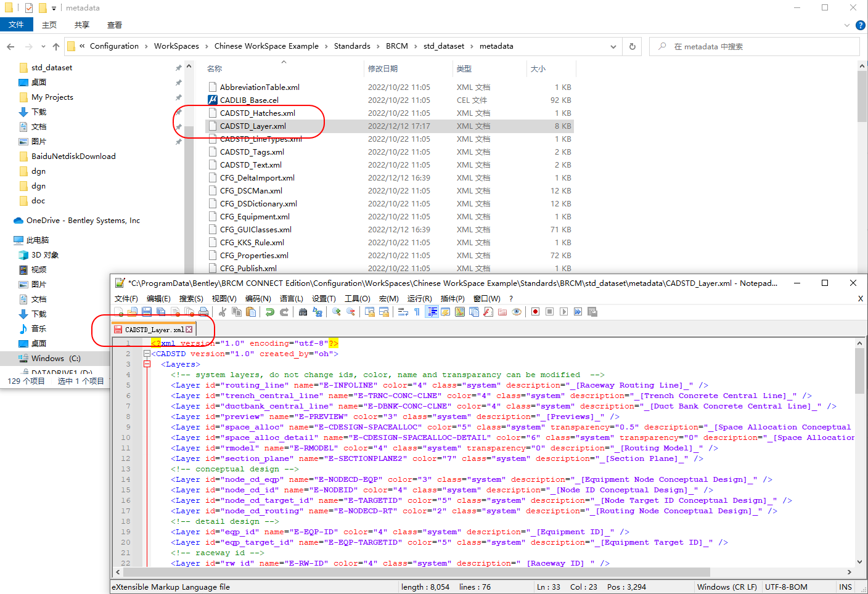Toggle show all characters pilcrow button

tap(417, 312)
